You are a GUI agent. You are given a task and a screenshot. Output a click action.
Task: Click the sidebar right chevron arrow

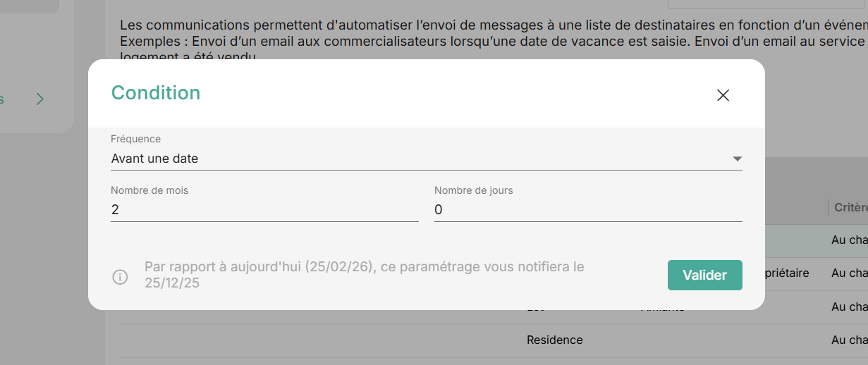(40, 99)
